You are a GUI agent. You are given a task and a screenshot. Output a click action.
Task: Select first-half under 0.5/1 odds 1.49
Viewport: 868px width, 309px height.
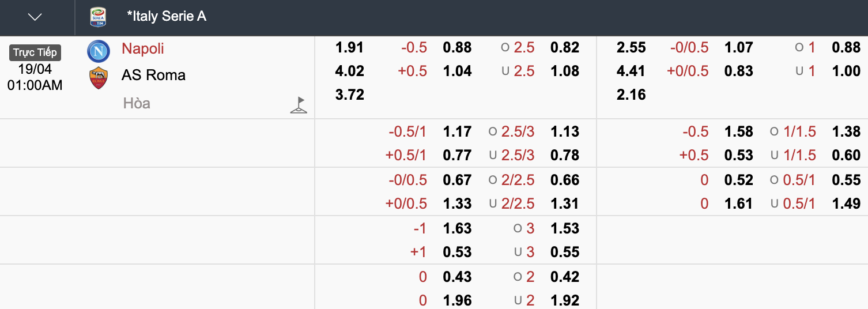pyautogui.click(x=846, y=204)
